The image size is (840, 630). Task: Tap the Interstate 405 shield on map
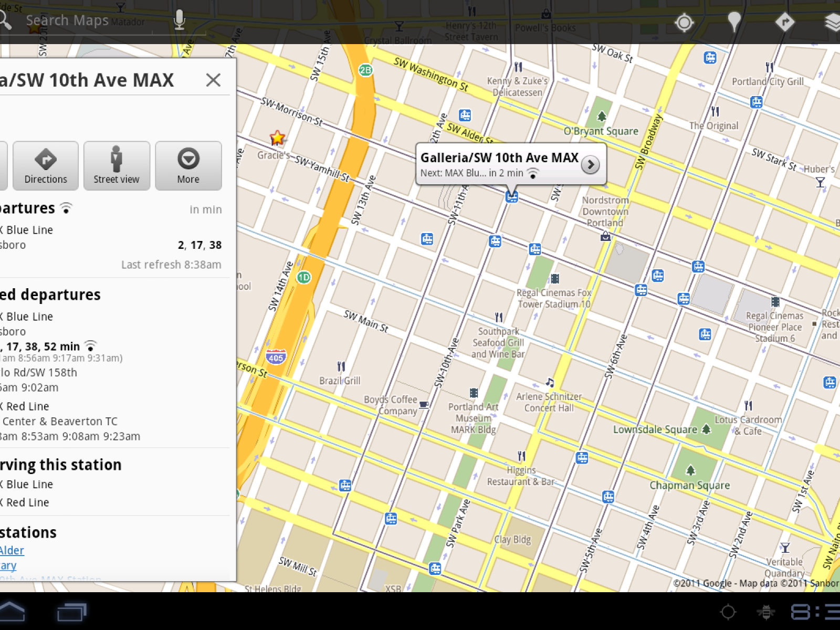click(276, 357)
